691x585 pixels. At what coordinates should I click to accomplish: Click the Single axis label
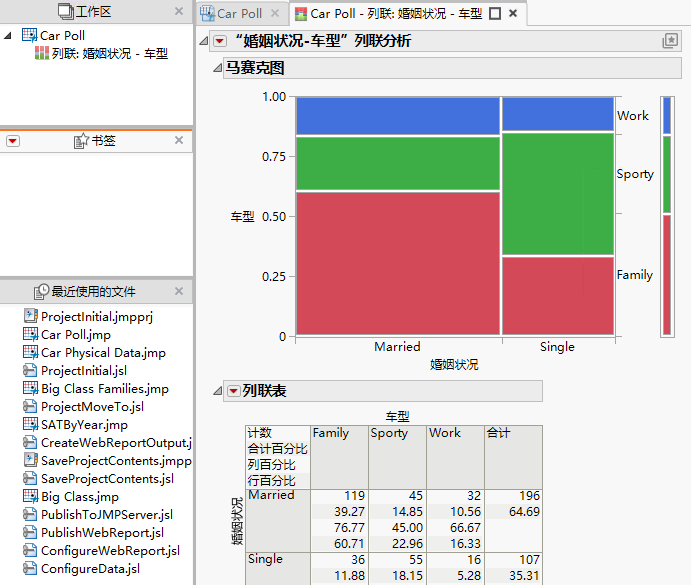[x=557, y=347]
